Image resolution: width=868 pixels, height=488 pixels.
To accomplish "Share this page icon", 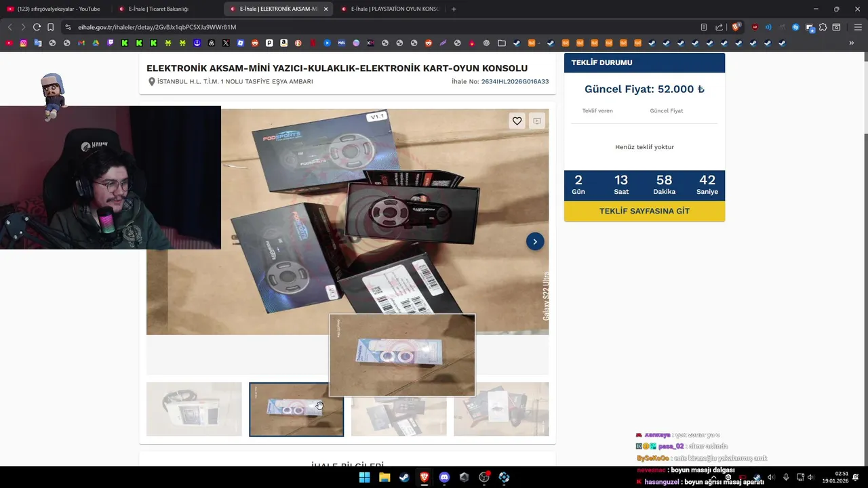I will click(x=719, y=27).
